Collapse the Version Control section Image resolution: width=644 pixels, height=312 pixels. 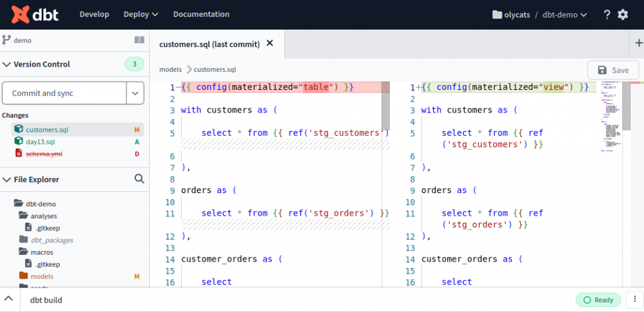point(6,64)
